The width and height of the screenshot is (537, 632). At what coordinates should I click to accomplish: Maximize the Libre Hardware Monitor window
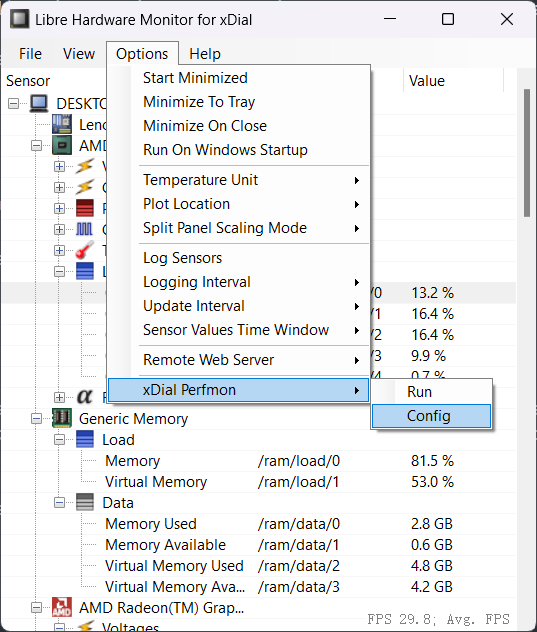(x=448, y=19)
